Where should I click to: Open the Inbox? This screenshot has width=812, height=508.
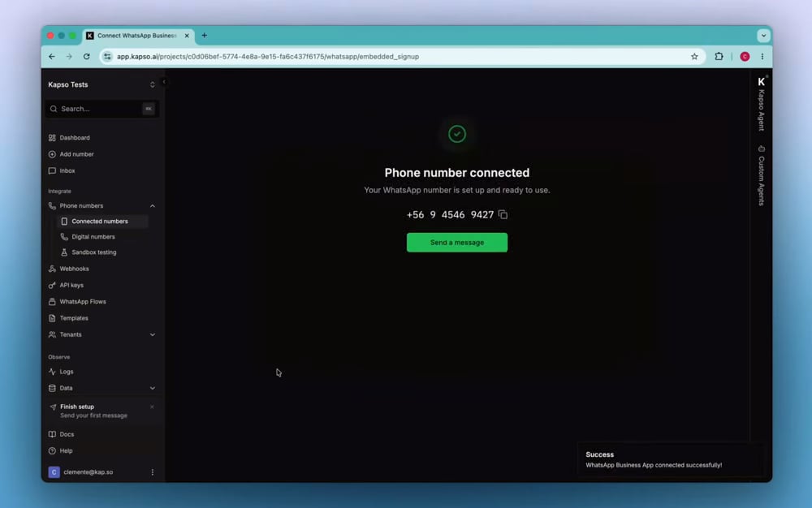[67, 170]
